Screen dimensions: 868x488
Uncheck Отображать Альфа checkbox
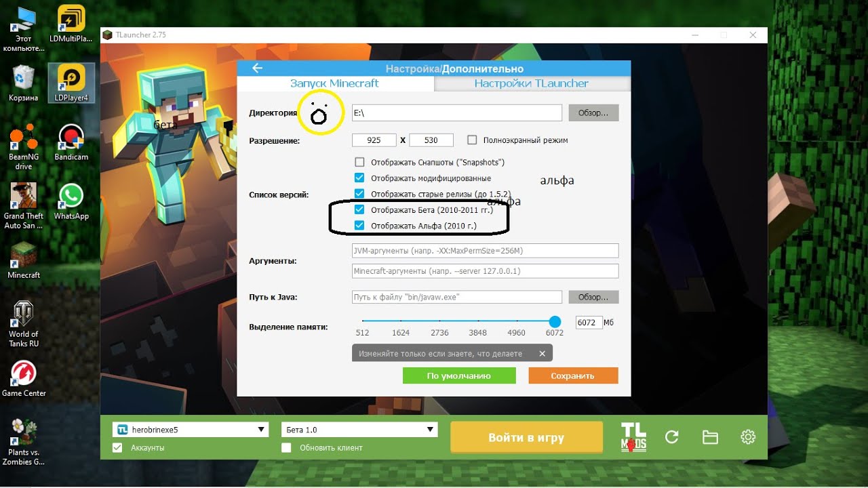(x=359, y=225)
